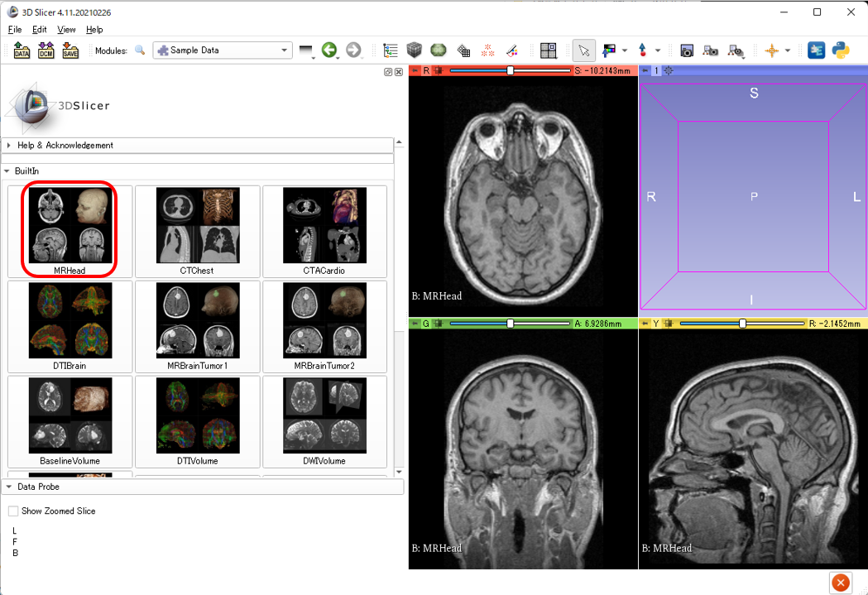Open the View menu
This screenshot has height=595, width=868.
66,30
